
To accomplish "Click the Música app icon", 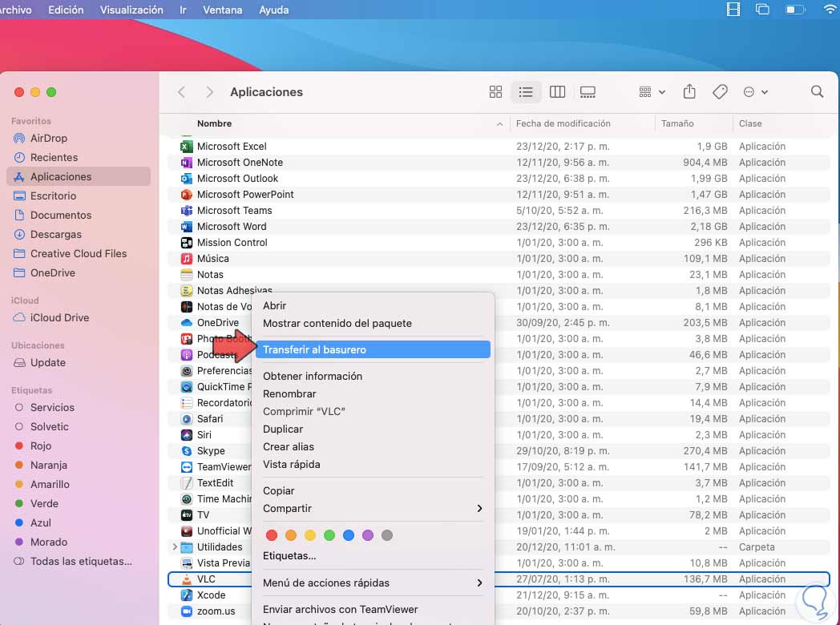I will click(x=187, y=259).
